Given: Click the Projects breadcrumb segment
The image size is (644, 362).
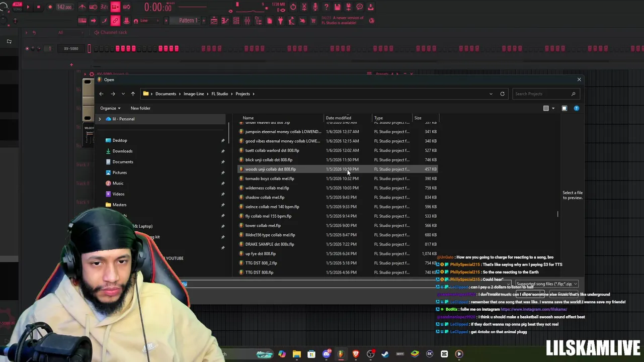Looking at the screenshot, I should [243, 94].
